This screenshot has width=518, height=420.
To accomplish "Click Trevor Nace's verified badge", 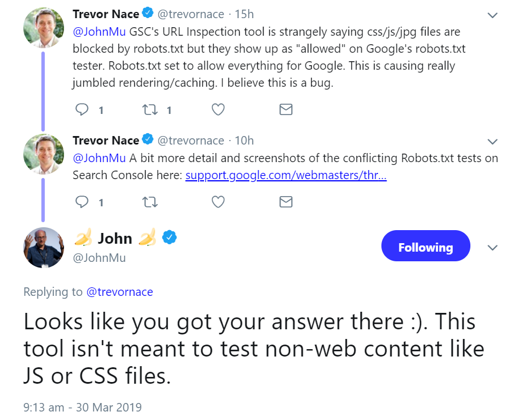I will [146, 13].
